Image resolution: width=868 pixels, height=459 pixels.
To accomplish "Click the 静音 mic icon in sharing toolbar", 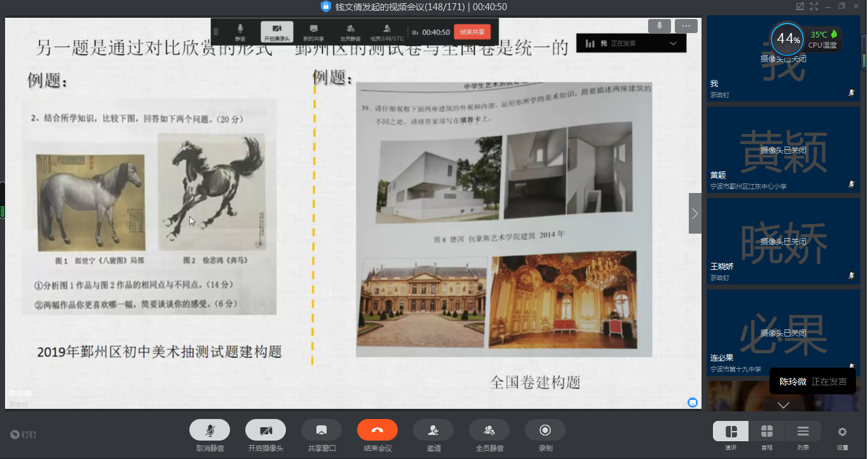I will click(x=240, y=32).
